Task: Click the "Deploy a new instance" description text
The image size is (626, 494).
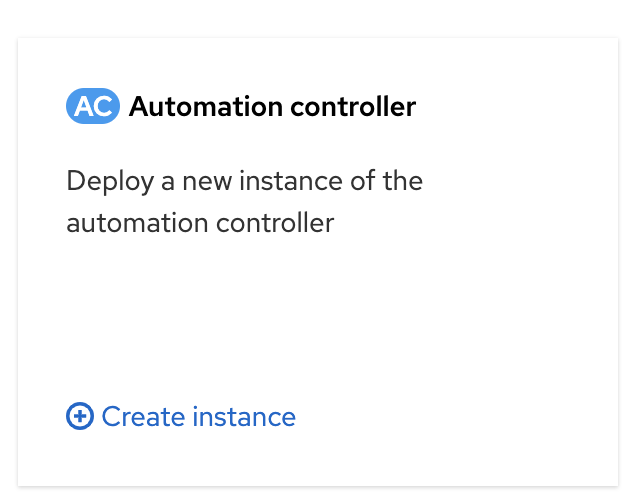Action: coord(244,181)
